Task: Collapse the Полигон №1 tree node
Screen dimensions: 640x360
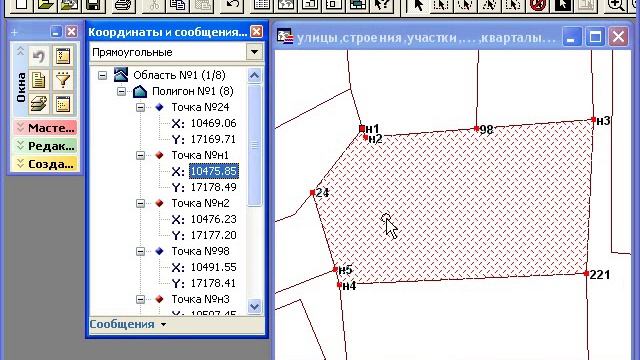Action: [x=121, y=91]
